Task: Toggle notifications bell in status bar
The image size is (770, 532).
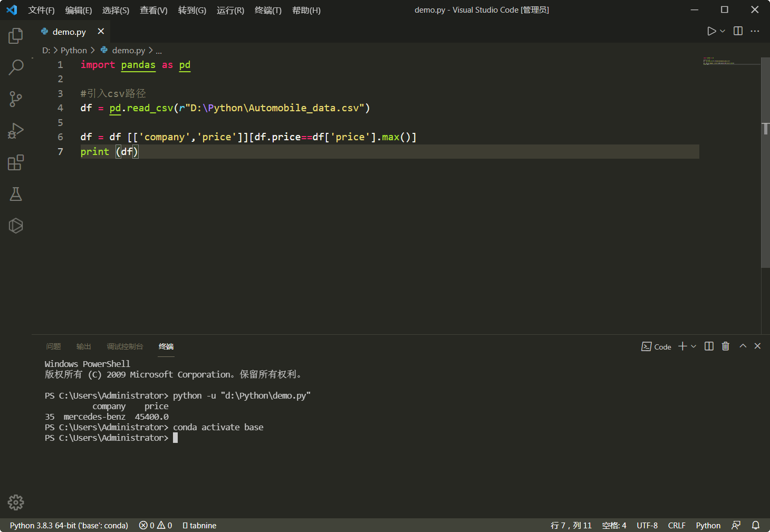Action: [x=756, y=525]
